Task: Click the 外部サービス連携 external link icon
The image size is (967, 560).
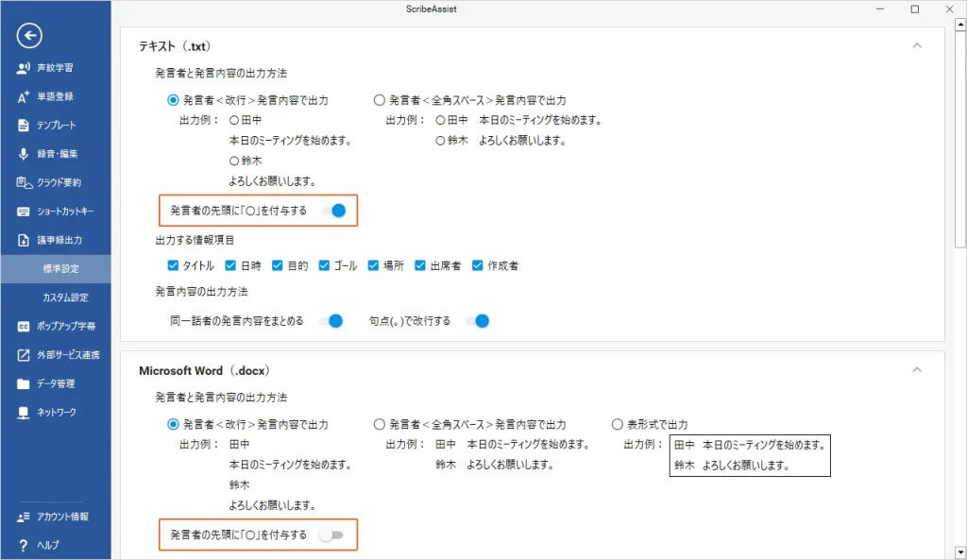Action: pyautogui.click(x=24, y=355)
